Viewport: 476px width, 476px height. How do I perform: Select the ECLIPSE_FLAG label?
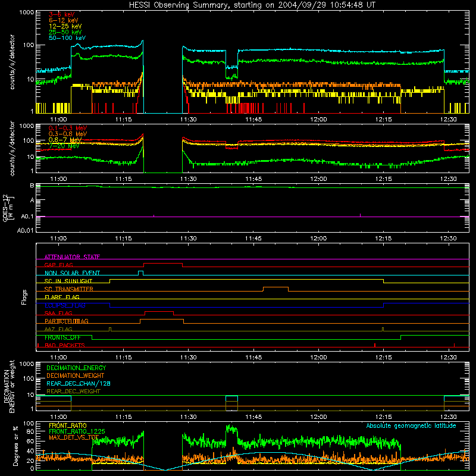[x=65, y=305]
